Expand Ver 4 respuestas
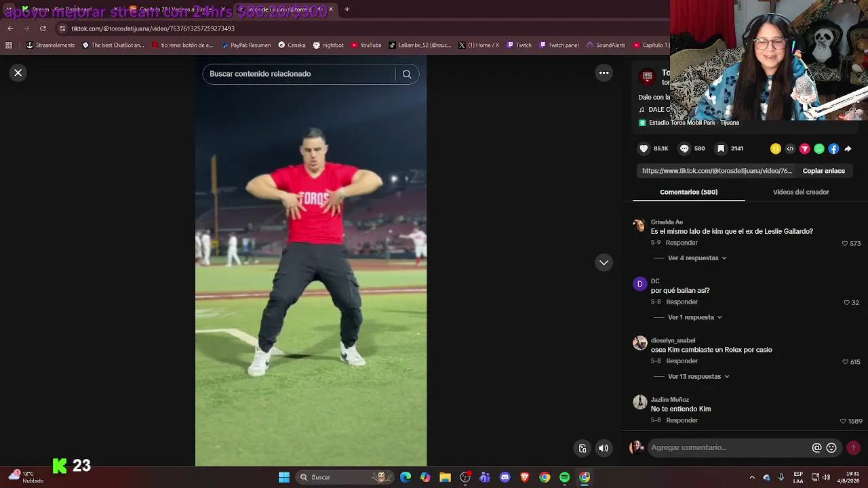The height and width of the screenshot is (488, 868). click(x=697, y=258)
